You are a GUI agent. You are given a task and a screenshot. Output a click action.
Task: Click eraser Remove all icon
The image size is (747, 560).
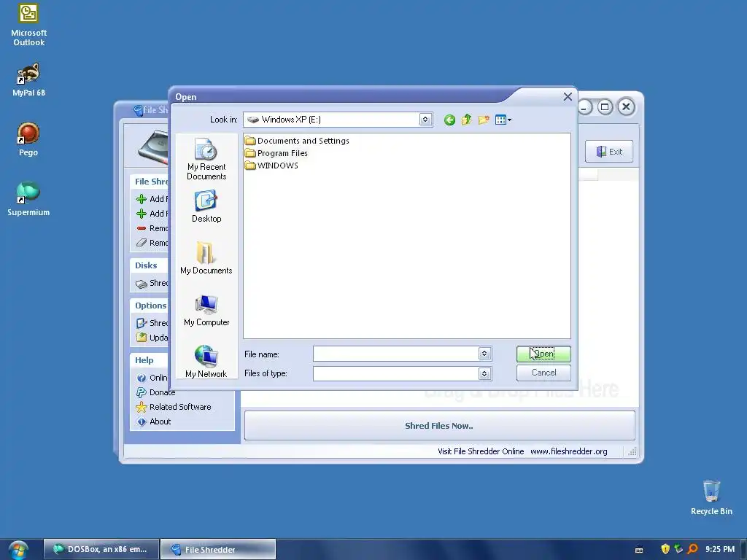pyautogui.click(x=142, y=243)
